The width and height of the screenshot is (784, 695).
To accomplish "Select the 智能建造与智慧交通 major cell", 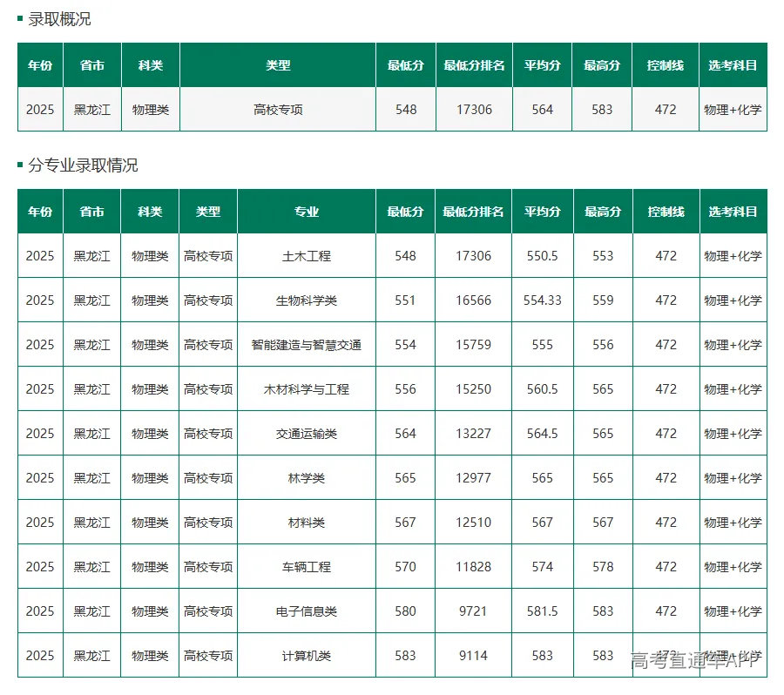I will tap(307, 345).
